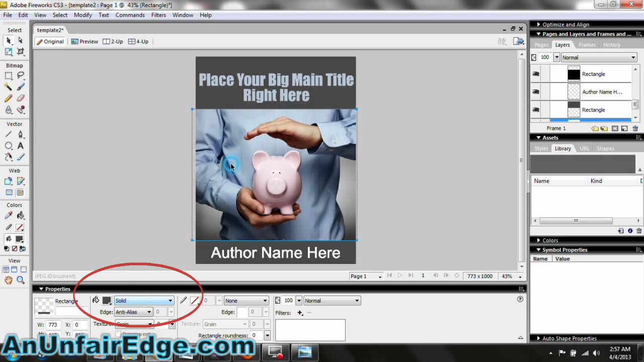Click the Original view button
This screenshot has height=362, width=644.
(50, 42)
